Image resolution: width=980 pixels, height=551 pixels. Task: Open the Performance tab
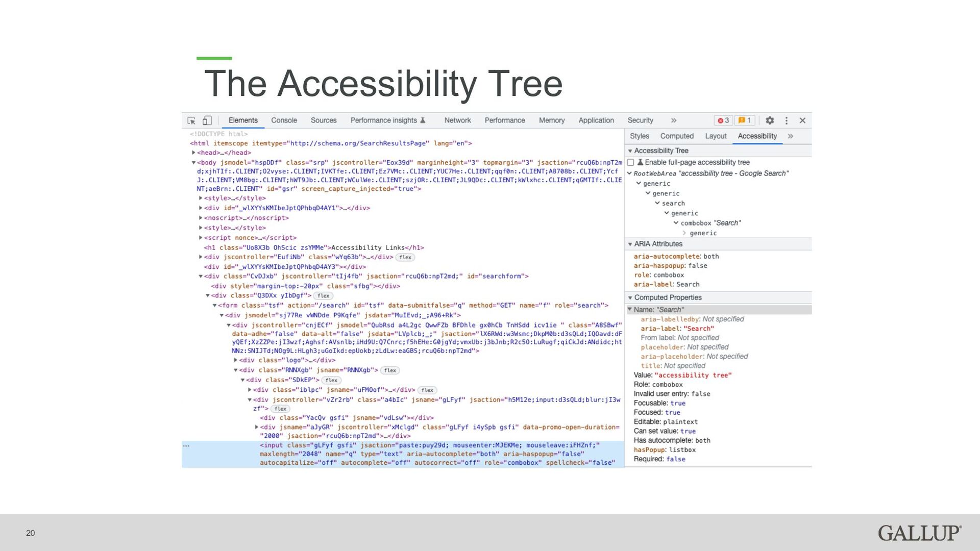[504, 120]
